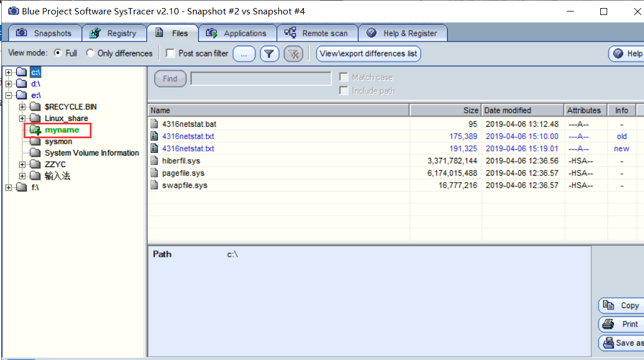Sort by the Name column header
The width and height of the screenshot is (644, 360).
pos(279,110)
